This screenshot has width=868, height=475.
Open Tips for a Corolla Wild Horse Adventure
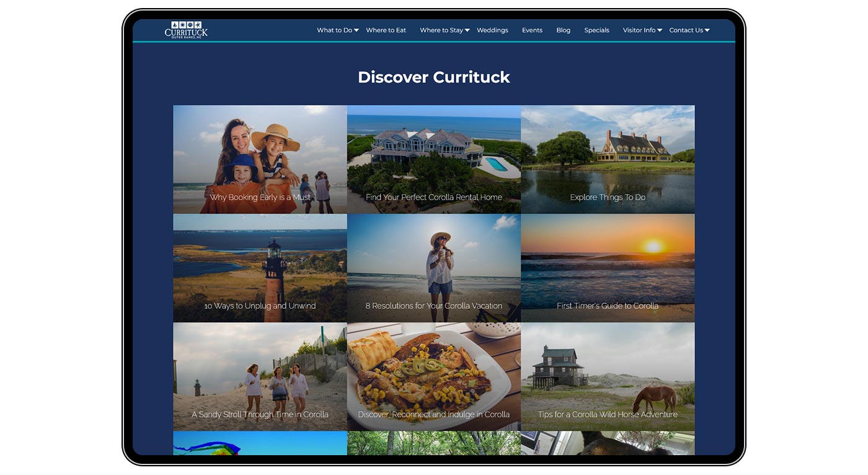(x=608, y=376)
